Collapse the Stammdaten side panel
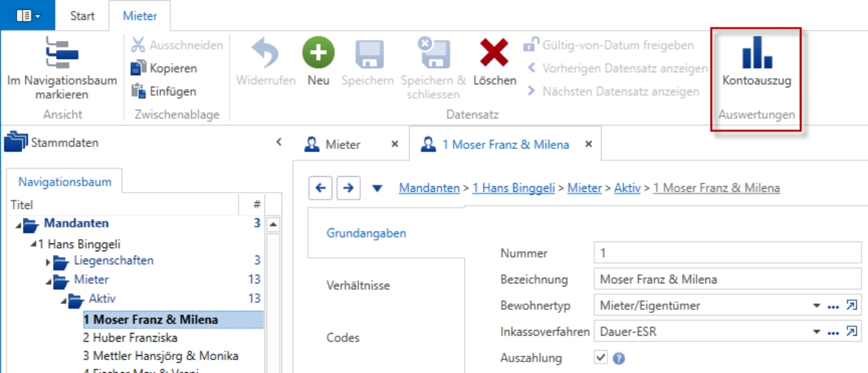The height and width of the screenshot is (373, 868). click(279, 142)
